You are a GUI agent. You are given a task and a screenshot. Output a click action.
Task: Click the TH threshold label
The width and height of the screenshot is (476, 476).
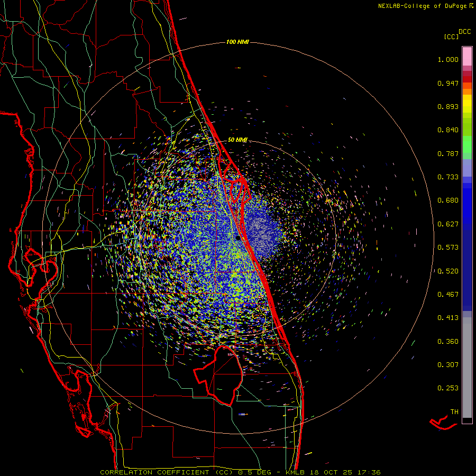pos(454,412)
